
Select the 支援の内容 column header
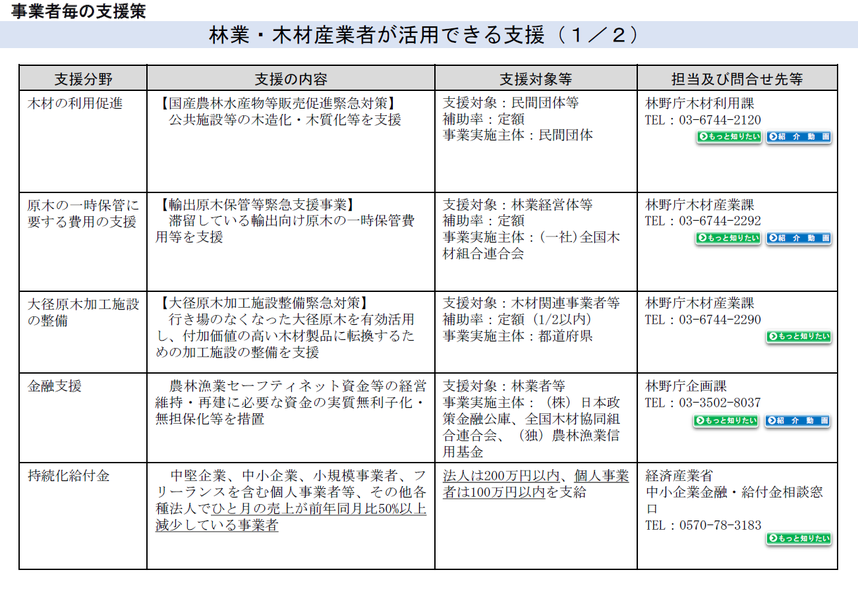point(291,79)
